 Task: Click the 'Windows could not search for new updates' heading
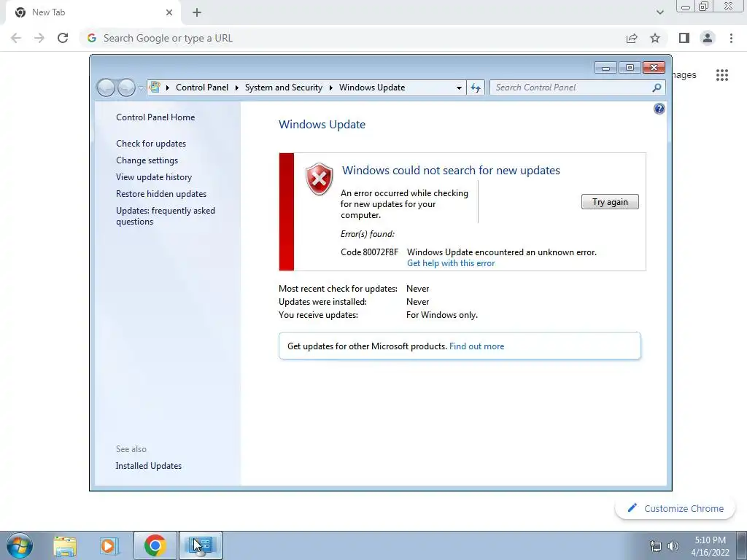tap(451, 171)
